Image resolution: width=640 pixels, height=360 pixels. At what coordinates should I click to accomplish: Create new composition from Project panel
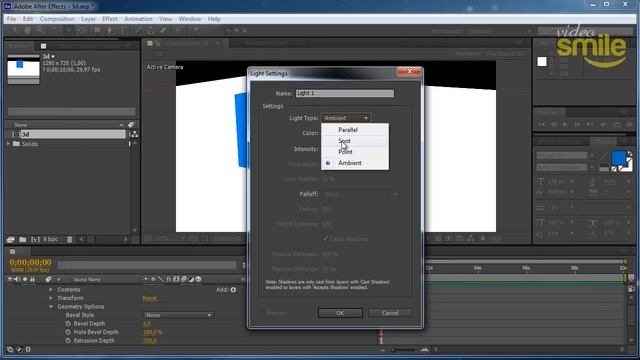tap(36, 239)
